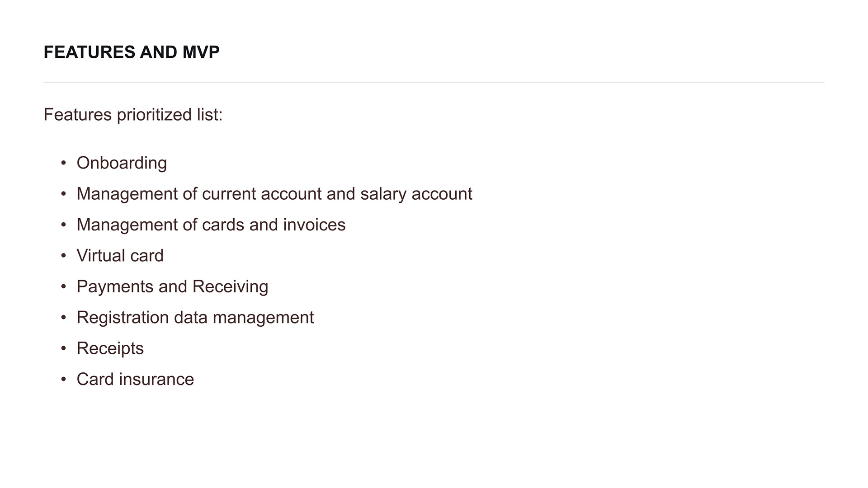Select the 'Payments and Receiving' list item
Image resolution: width=868 pixels, height=488 pixels.
[172, 286]
